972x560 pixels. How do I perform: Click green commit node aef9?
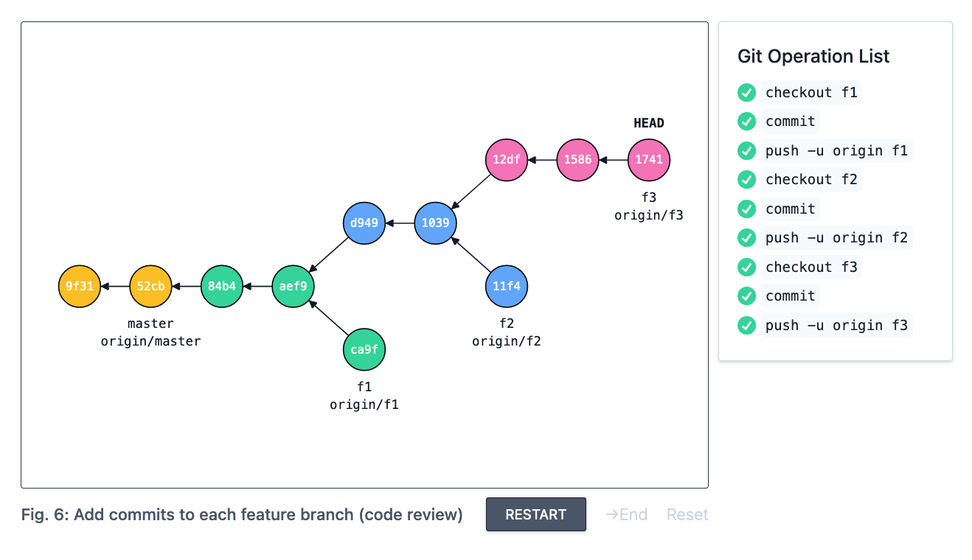293,286
